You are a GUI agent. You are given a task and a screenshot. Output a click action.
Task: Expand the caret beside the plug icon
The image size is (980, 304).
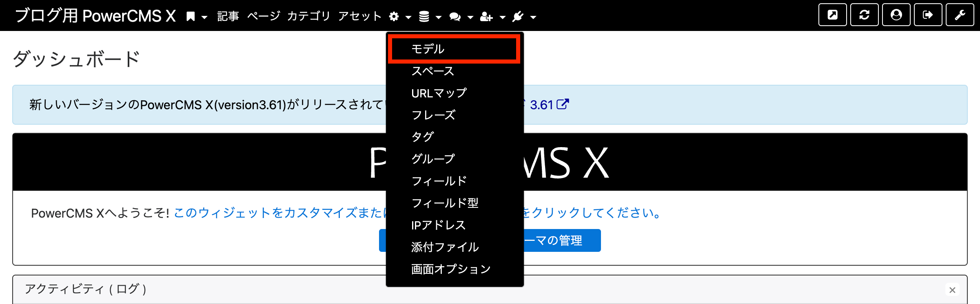[533, 17]
